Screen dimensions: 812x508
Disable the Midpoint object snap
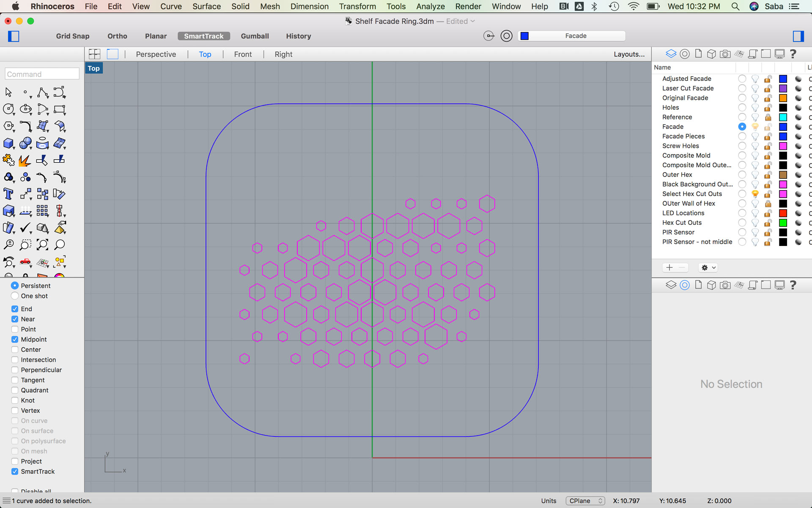pos(15,340)
